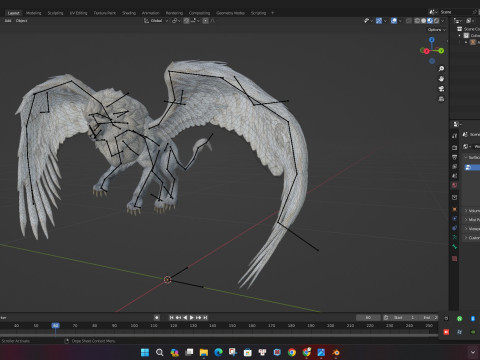Switch to the Scripting workspace tab
Image resolution: width=480 pixels, height=360 pixels.
click(258, 13)
